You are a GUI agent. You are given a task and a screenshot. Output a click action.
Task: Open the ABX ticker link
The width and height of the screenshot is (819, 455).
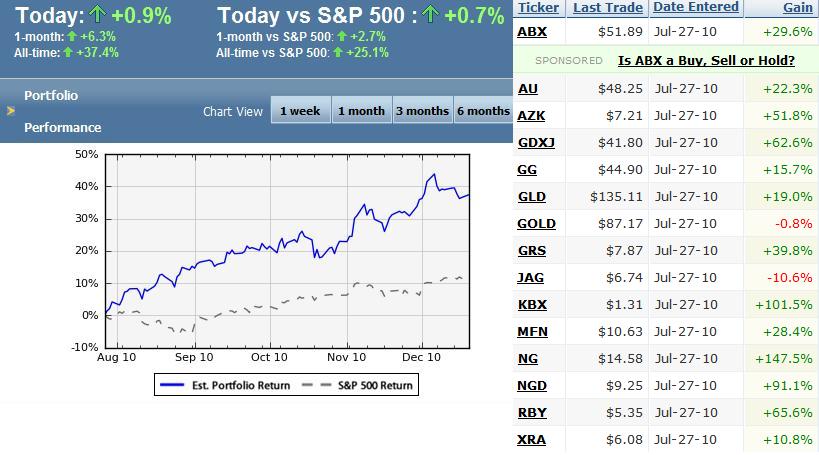click(532, 33)
